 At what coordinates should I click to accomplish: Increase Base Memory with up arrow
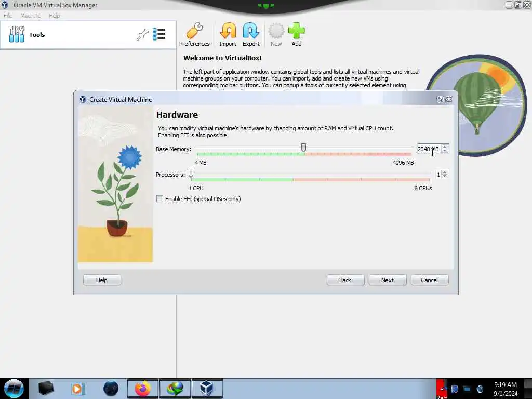pyautogui.click(x=445, y=147)
